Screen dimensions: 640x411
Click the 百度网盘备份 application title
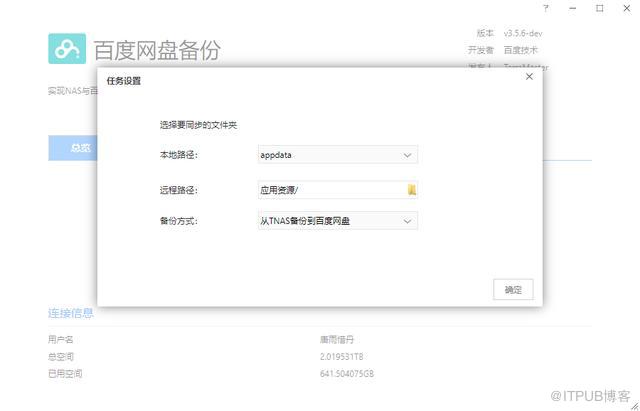click(x=158, y=50)
